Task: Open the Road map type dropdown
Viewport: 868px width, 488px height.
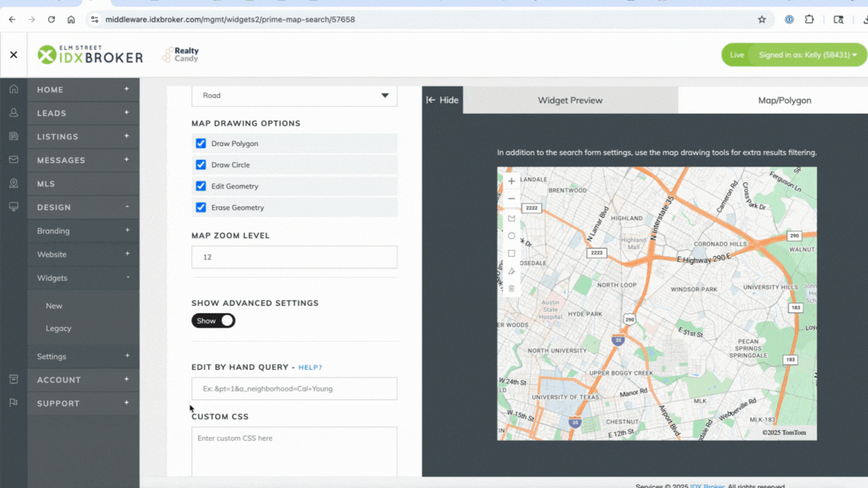Action: (295, 95)
